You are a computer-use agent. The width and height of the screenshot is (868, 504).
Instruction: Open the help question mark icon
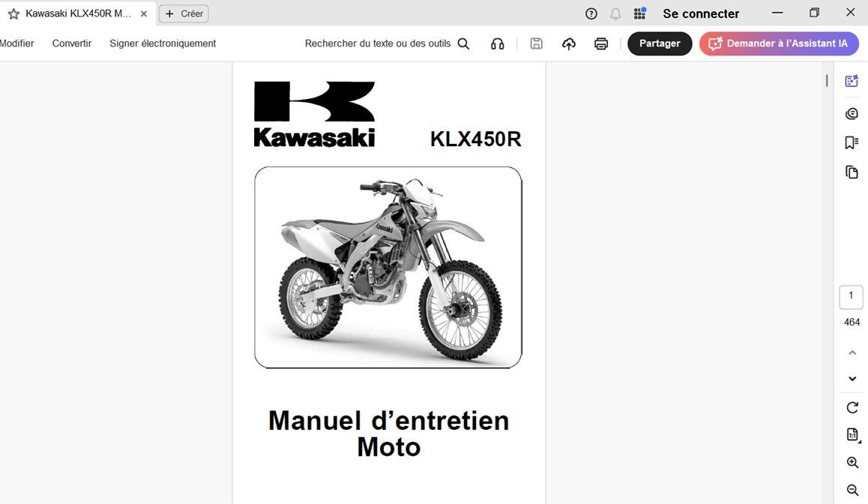click(x=591, y=13)
